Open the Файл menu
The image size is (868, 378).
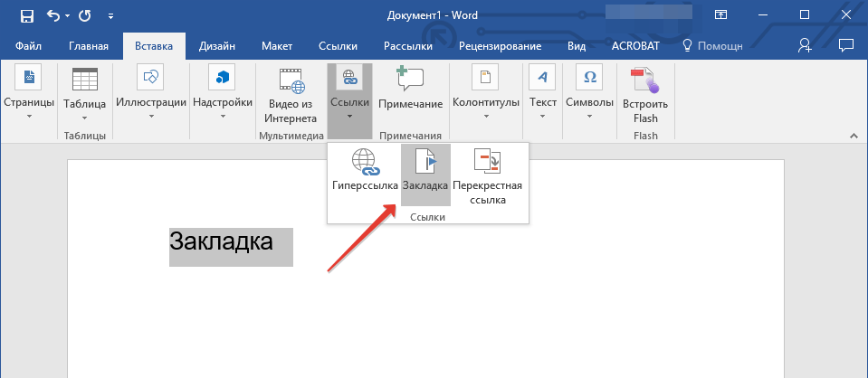(29, 46)
